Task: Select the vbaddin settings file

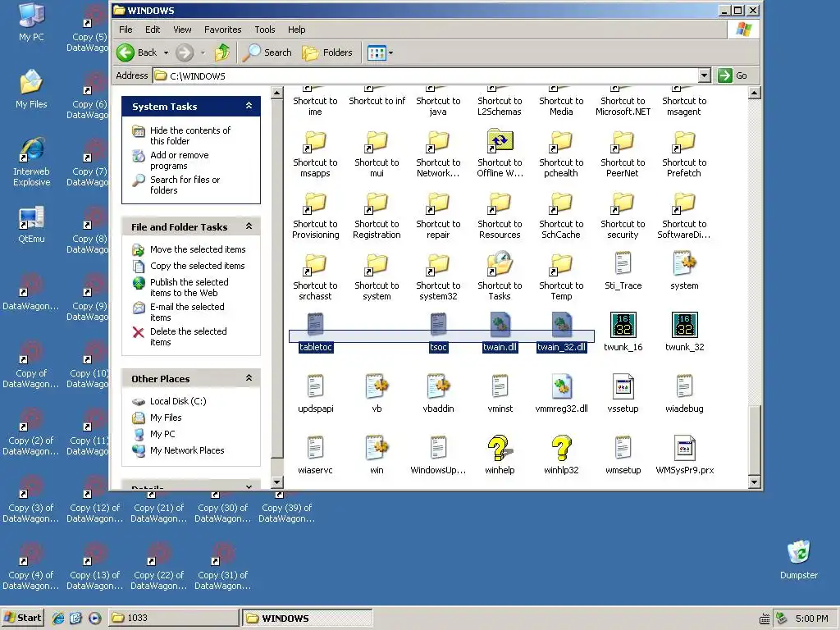Action: click(x=438, y=386)
